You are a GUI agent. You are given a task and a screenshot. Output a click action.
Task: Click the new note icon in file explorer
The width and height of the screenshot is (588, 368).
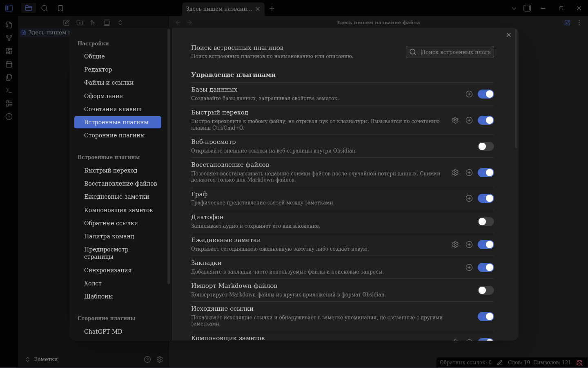[67, 23]
